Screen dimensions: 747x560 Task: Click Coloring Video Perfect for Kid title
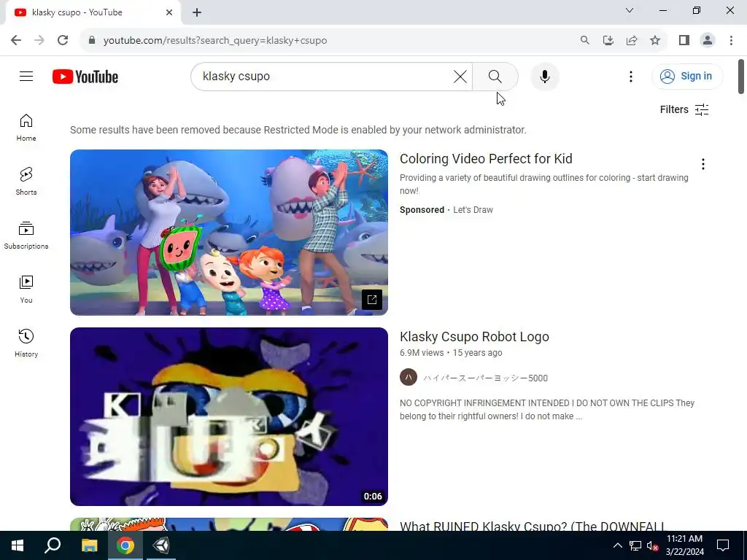[486, 158]
